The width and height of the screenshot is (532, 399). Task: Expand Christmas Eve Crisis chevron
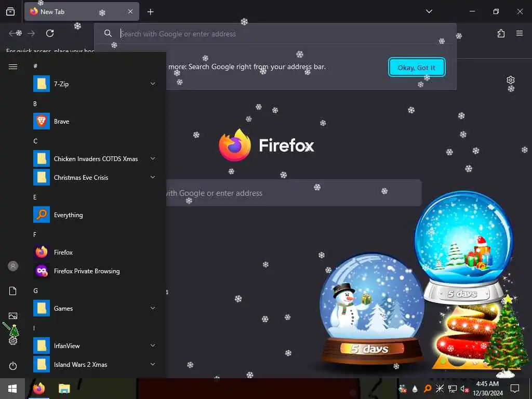(153, 177)
